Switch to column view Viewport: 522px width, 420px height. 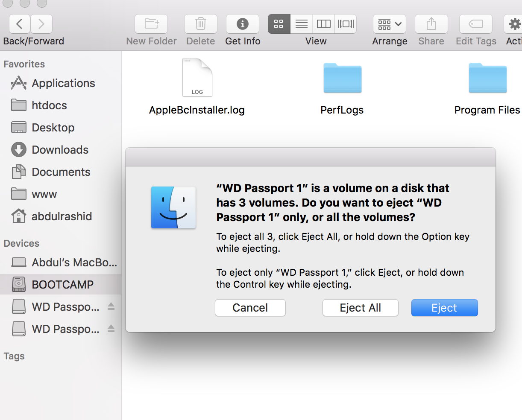click(324, 24)
